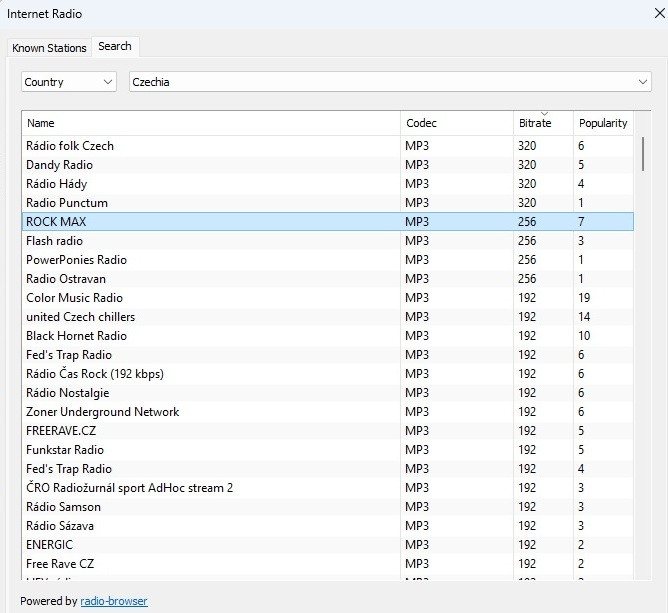Click popularity value 19 for Color Music Radio
The width and height of the screenshot is (668, 613).
[584, 298]
